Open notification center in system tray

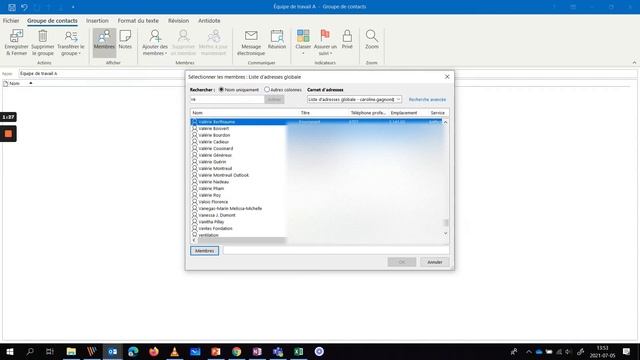point(627,351)
